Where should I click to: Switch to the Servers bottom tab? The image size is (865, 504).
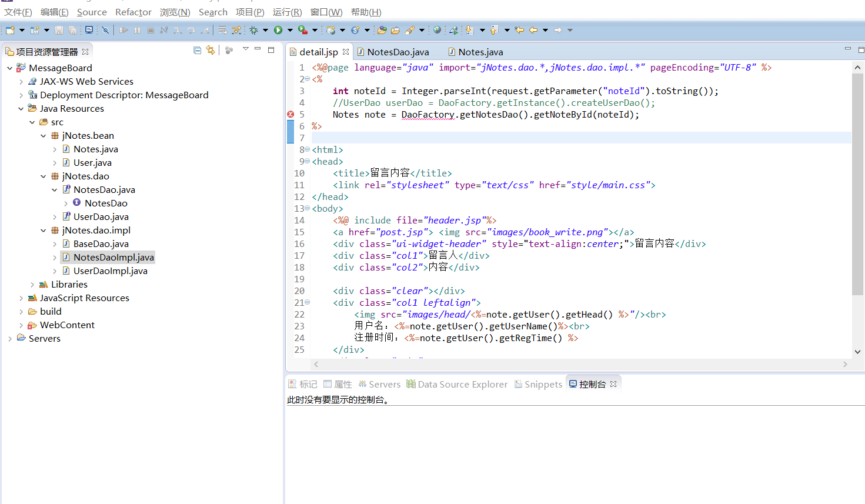379,384
